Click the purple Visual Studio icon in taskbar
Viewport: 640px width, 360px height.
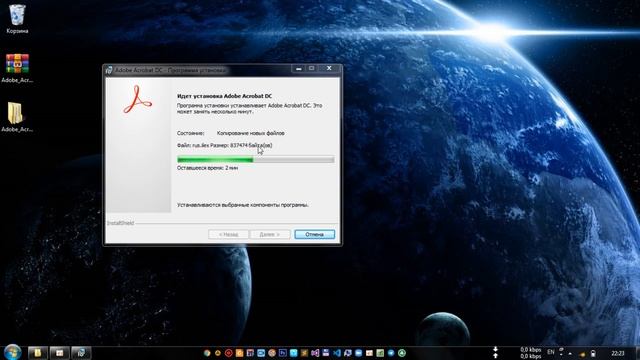[x=315, y=353]
